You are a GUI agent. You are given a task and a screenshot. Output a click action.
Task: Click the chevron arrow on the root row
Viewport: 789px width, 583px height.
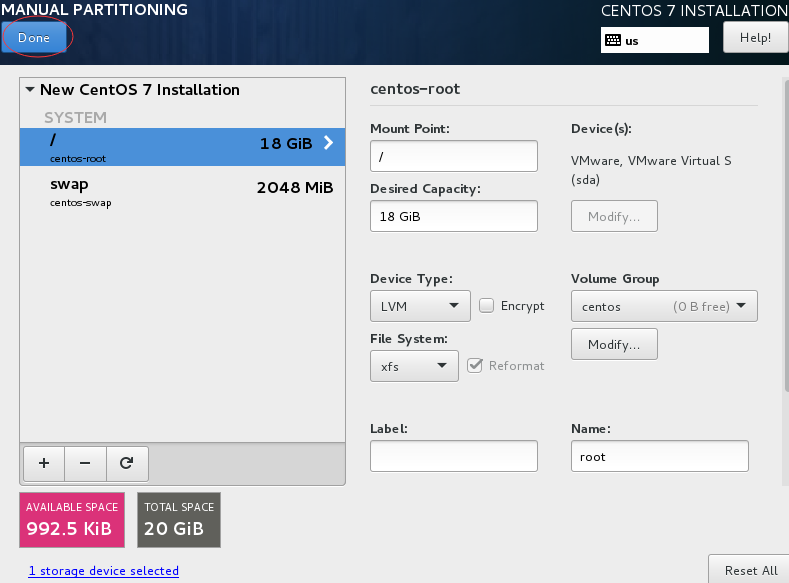[329, 143]
